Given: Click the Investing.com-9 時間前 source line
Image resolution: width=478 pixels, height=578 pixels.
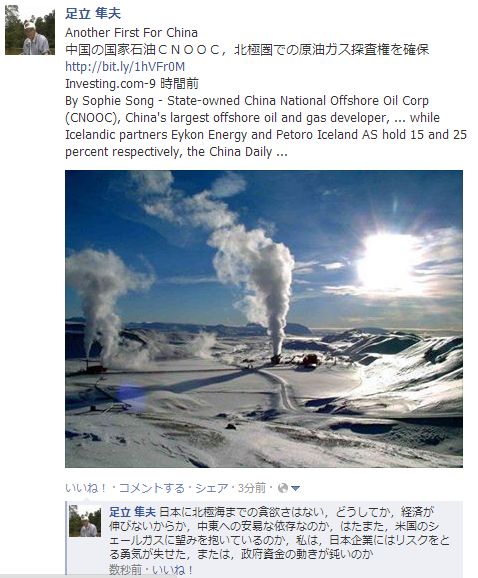Looking at the screenshot, I should click(x=132, y=84).
